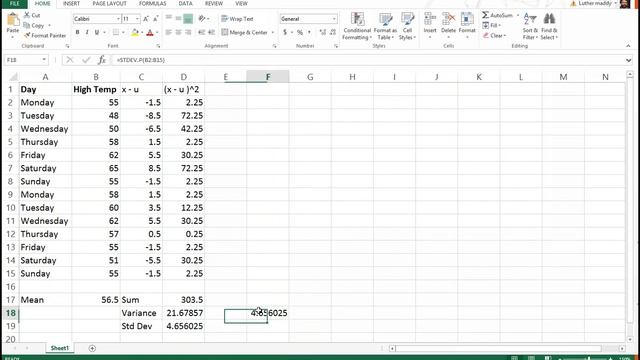Screen dimensions: 640x360
Task: Expand the formula bar chevron
Action: (x=628, y=60)
